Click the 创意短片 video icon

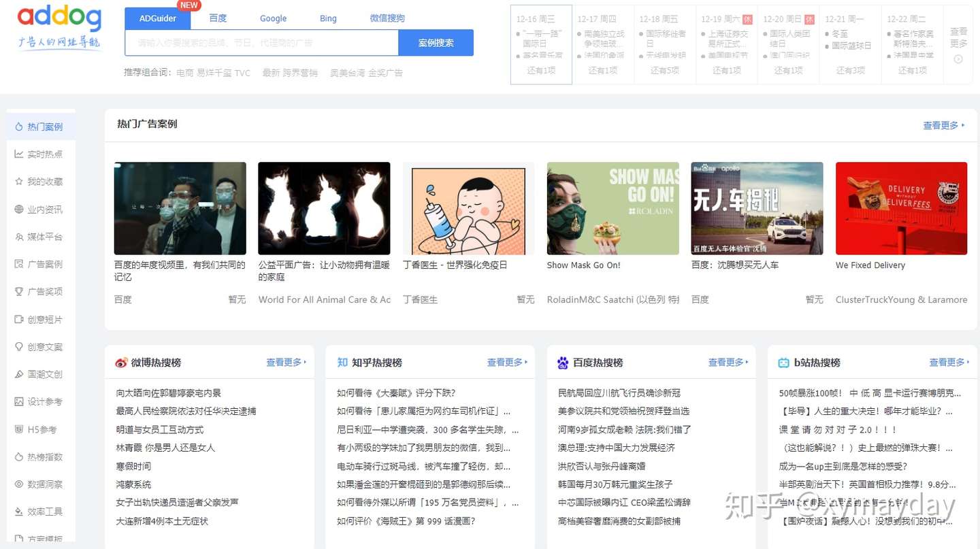tap(18, 319)
